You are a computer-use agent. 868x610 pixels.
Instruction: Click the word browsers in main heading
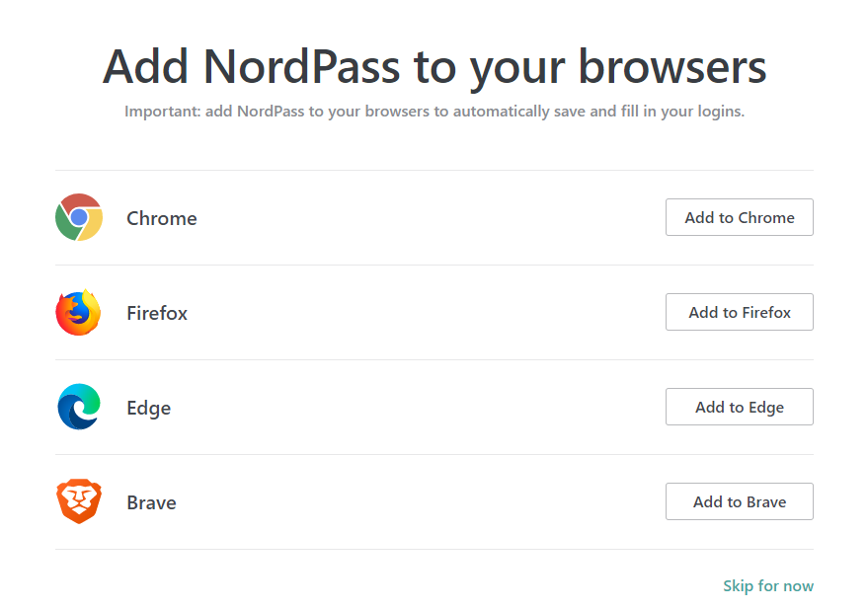coord(672,66)
